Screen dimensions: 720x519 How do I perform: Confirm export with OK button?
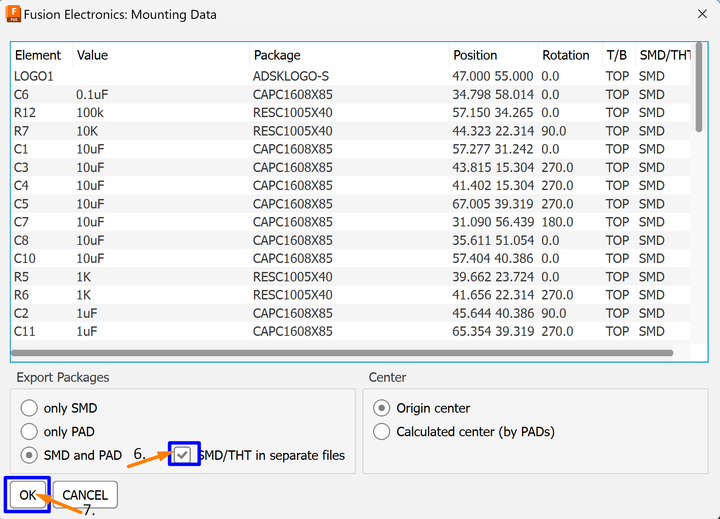pyautogui.click(x=28, y=495)
